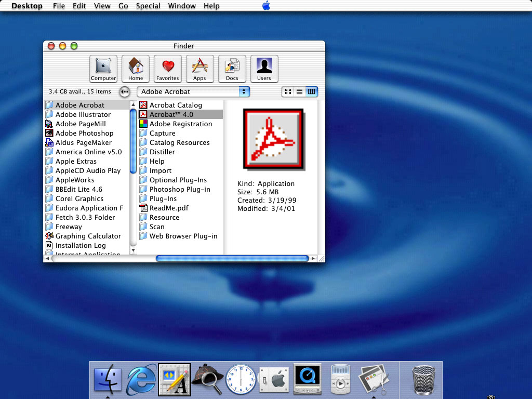532x399 pixels.
Task: Switch Finder to list view
Action: pyautogui.click(x=300, y=91)
